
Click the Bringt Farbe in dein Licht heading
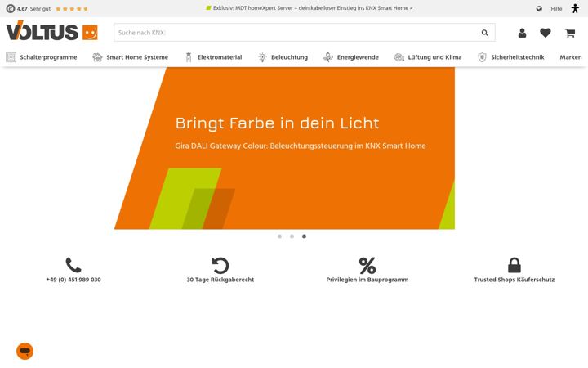tap(277, 123)
